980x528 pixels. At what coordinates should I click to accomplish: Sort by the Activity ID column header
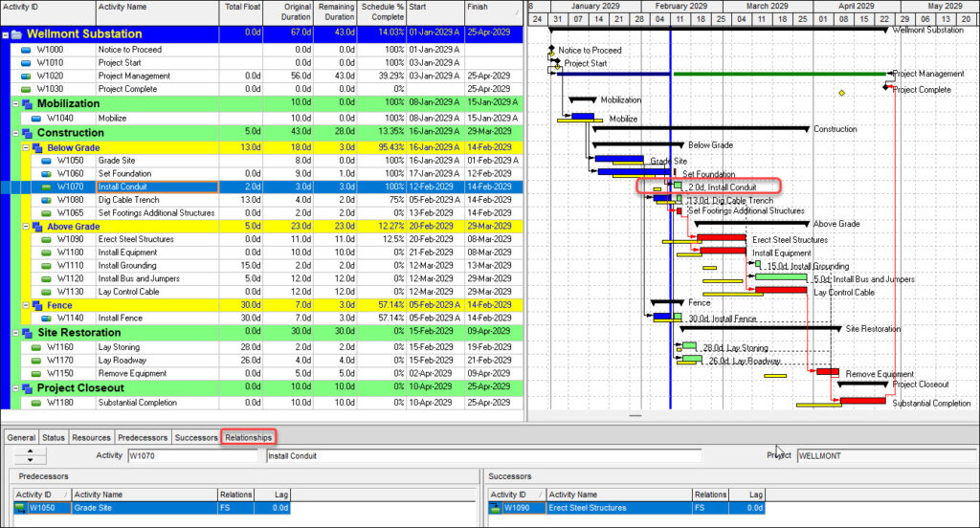pyautogui.click(x=48, y=12)
